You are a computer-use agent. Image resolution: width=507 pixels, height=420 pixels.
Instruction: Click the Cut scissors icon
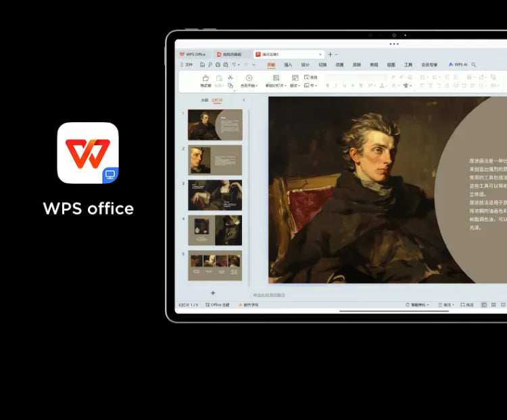coord(231,77)
